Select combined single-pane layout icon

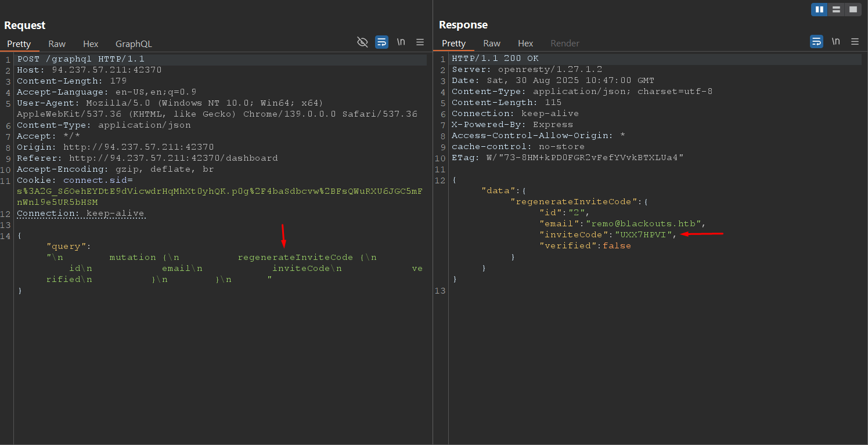tap(852, 9)
